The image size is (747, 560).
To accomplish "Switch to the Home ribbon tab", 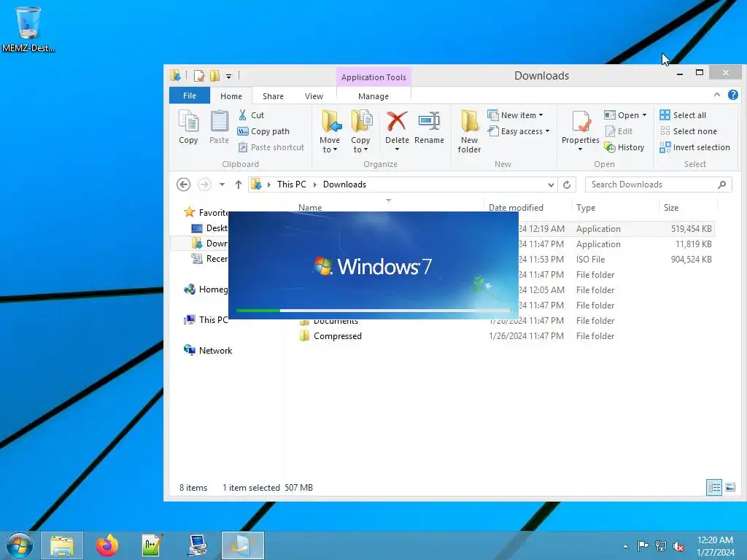I will click(231, 96).
